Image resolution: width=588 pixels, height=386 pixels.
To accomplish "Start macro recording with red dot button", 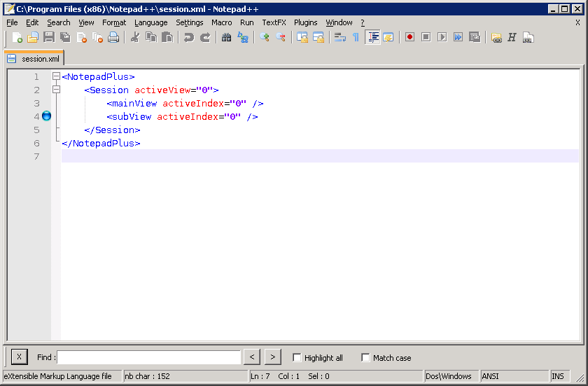I will click(x=409, y=38).
